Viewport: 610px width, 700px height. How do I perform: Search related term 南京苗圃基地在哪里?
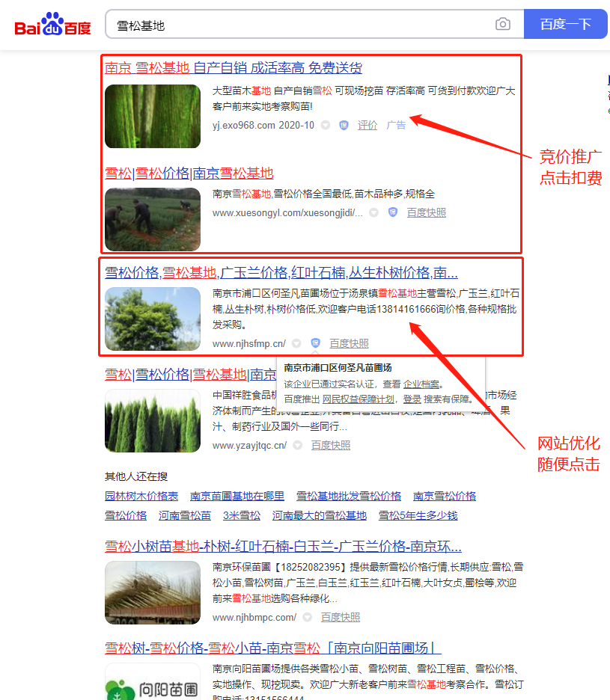coord(237,497)
